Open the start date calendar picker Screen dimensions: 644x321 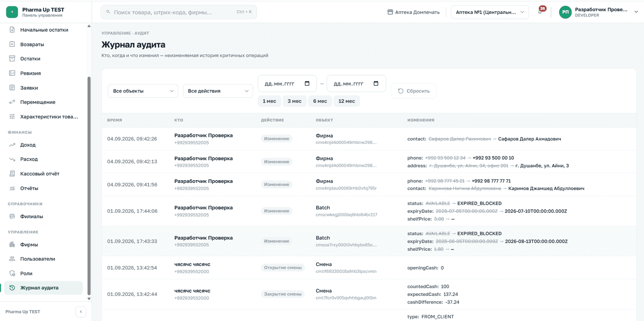(307, 84)
